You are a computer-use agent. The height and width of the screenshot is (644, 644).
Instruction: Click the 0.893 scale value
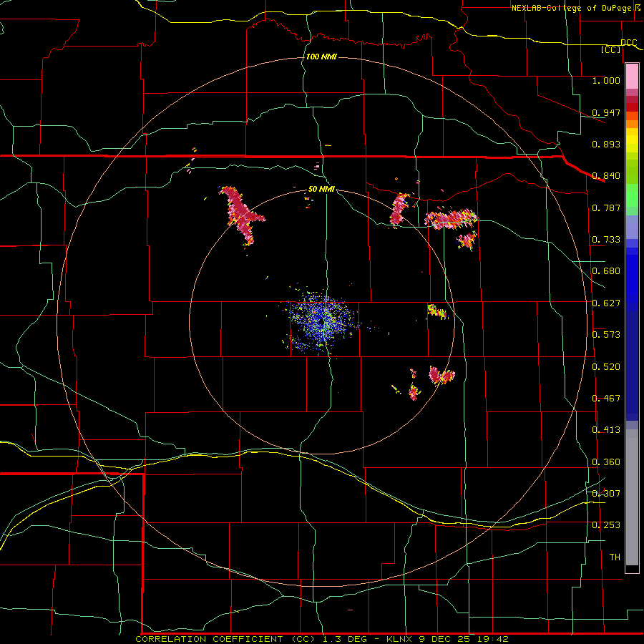pyautogui.click(x=606, y=144)
